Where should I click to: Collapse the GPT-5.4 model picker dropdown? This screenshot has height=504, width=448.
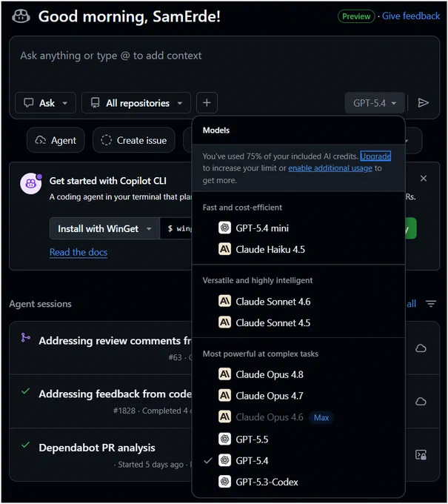pos(375,103)
